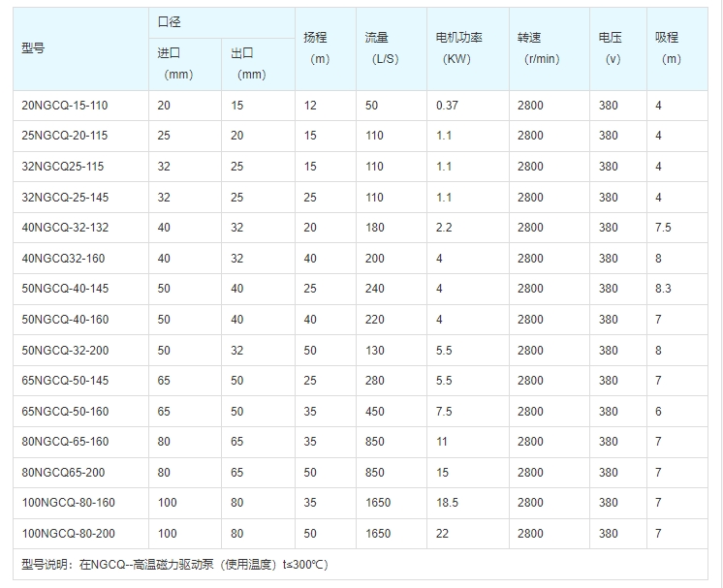Image resolution: width=723 pixels, height=588 pixels.
Task: Select the 进口 (mm) subheader
Action: click(x=185, y=64)
